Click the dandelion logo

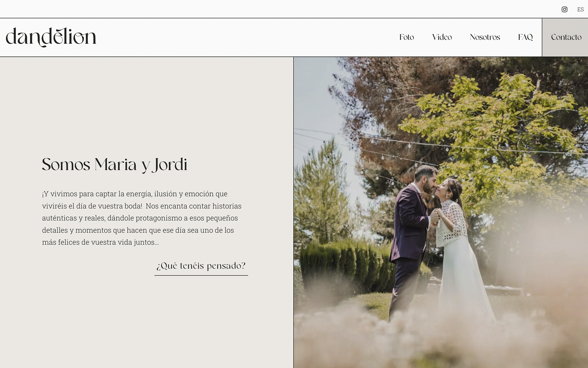click(51, 37)
